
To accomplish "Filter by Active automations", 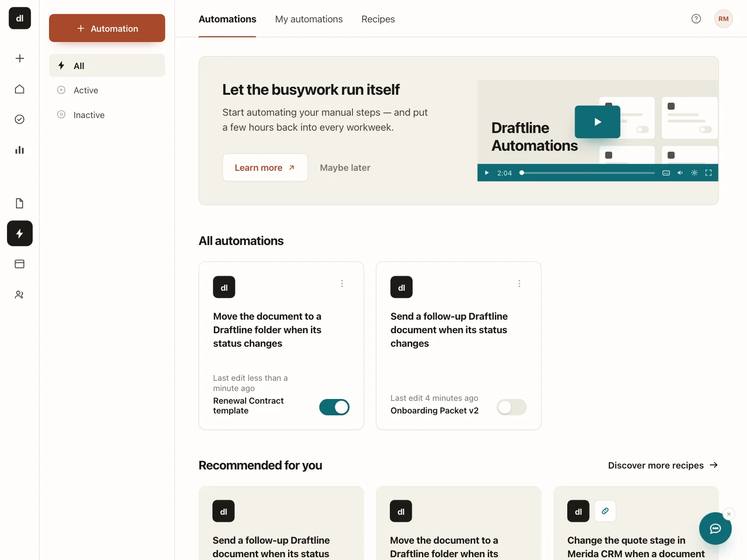I will click(107, 90).
